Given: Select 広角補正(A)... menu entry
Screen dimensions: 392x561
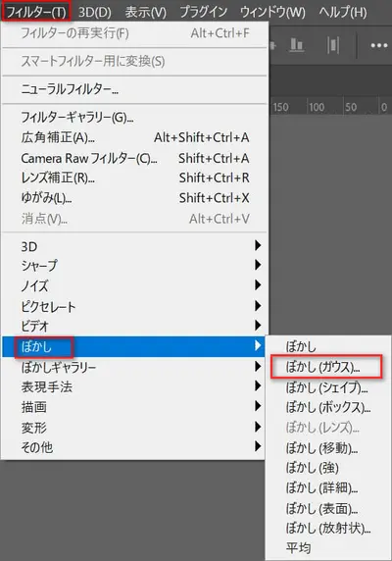Looking at the screenshot, I should (134, 137).
